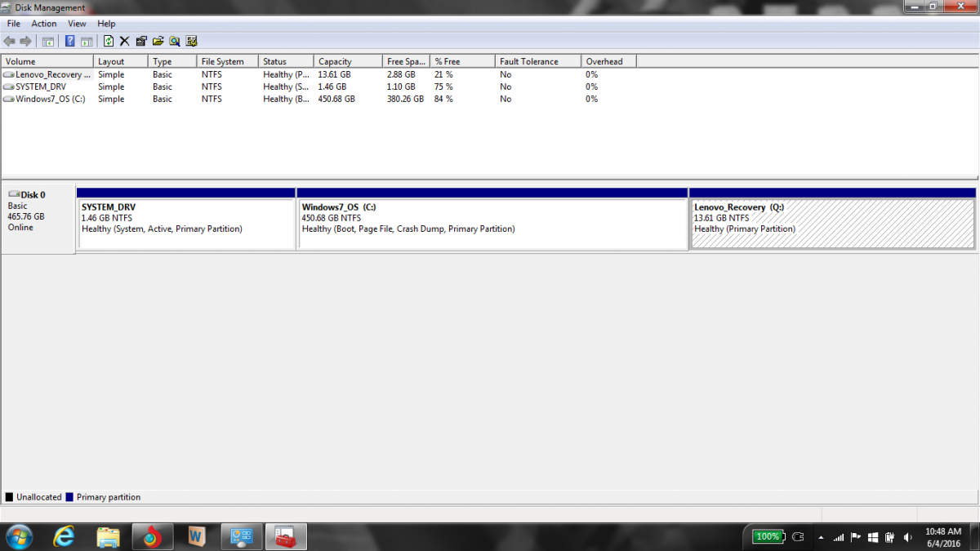Sort by the Overhead column header
The image size is (980, 551).
coord(608,61)
